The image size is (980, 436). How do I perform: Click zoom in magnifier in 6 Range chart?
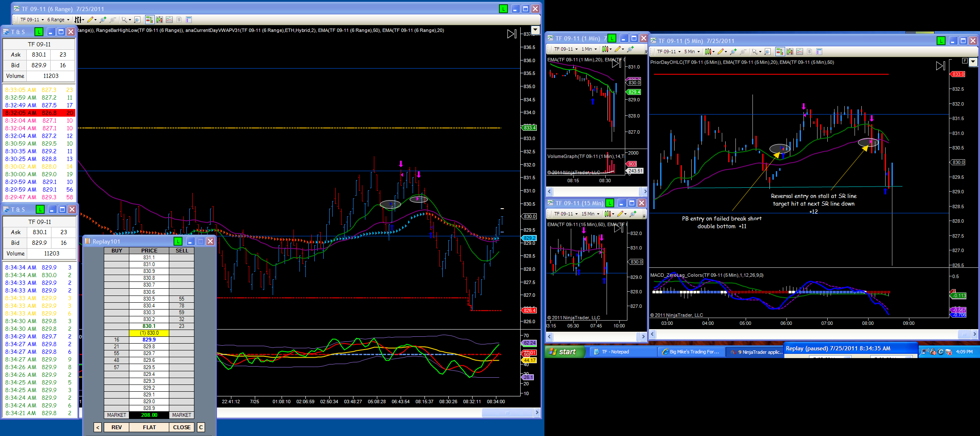[x=103, y=20]
